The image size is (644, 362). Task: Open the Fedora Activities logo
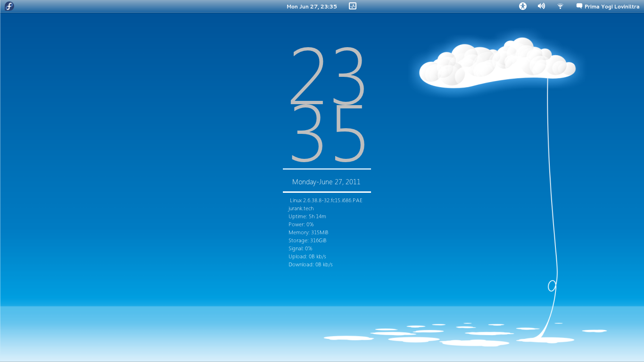[9, 6]
